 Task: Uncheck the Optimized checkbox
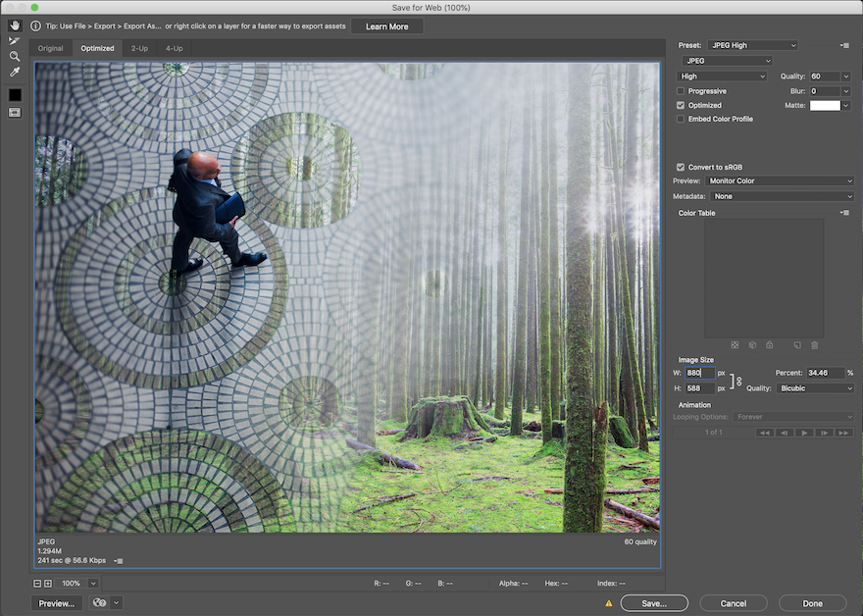pos(681,105)
